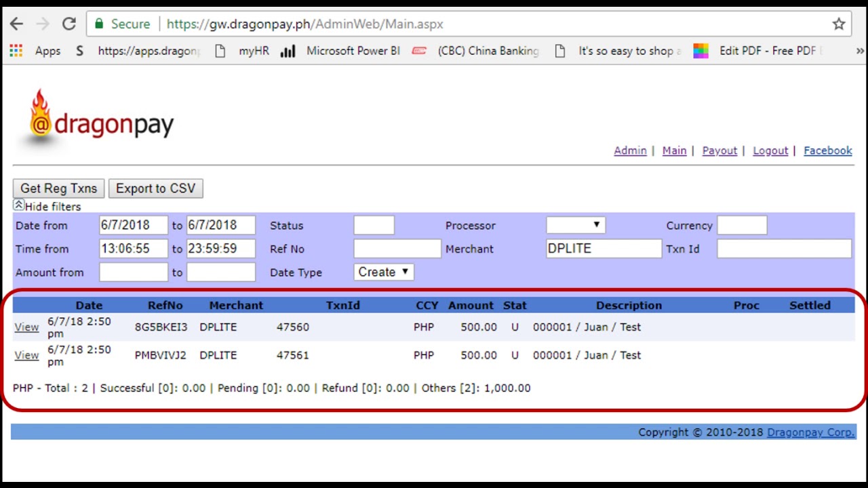This screenshot has height=488, width=868.
Task: Click the Merchant field containing DPLITE
Action: (x=604, y=249)
